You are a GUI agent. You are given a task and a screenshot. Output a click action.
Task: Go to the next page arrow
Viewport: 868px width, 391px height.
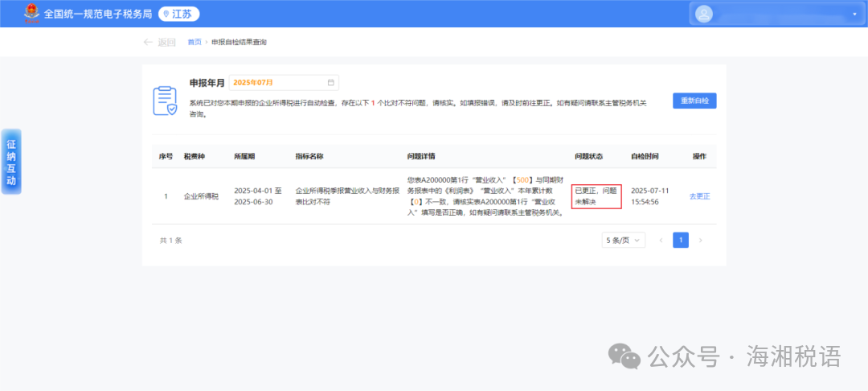click(x=701, y=241)
